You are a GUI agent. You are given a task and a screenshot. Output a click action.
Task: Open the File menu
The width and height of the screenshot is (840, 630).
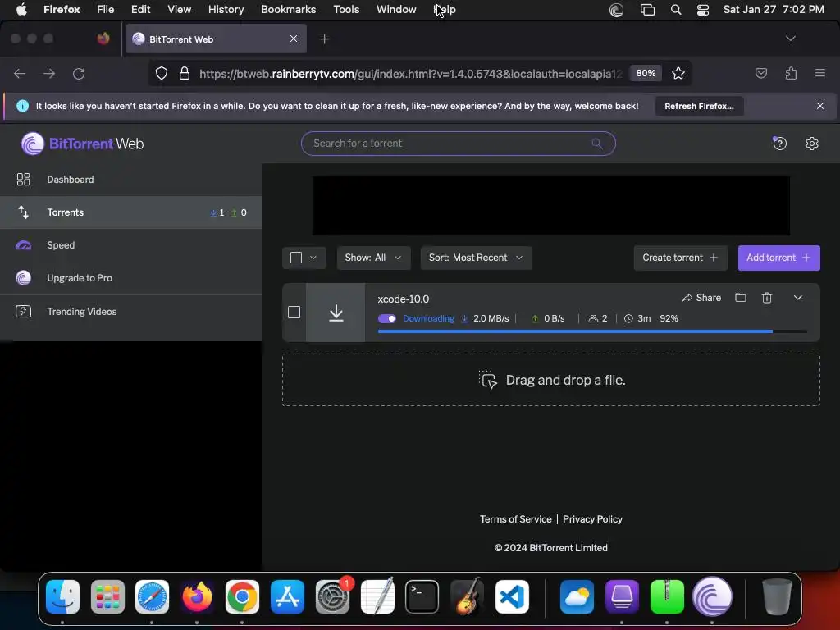[106, 10]
